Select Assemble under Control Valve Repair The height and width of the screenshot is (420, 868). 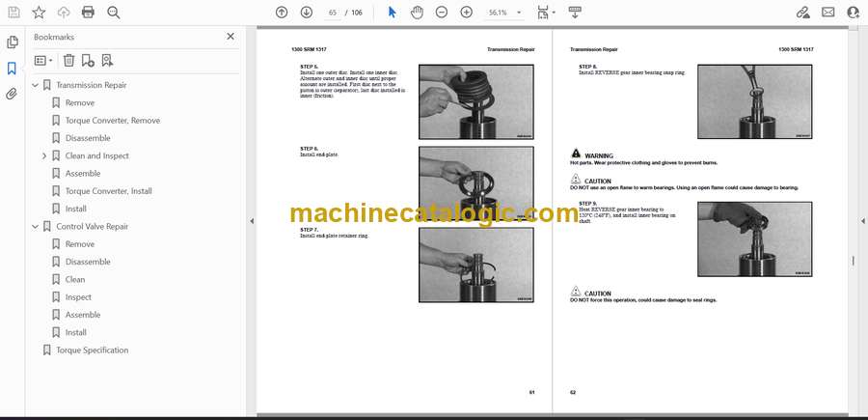(83, 315)
